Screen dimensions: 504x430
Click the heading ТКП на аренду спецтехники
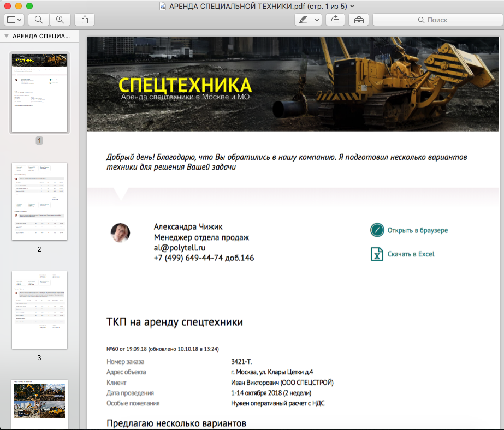pos(175,322)
